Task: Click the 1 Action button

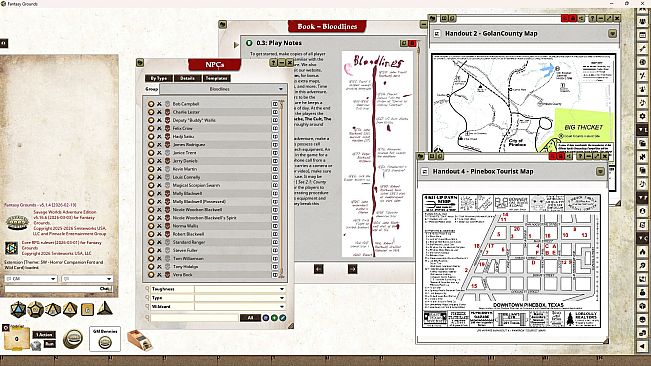Action: coord(44,334)
